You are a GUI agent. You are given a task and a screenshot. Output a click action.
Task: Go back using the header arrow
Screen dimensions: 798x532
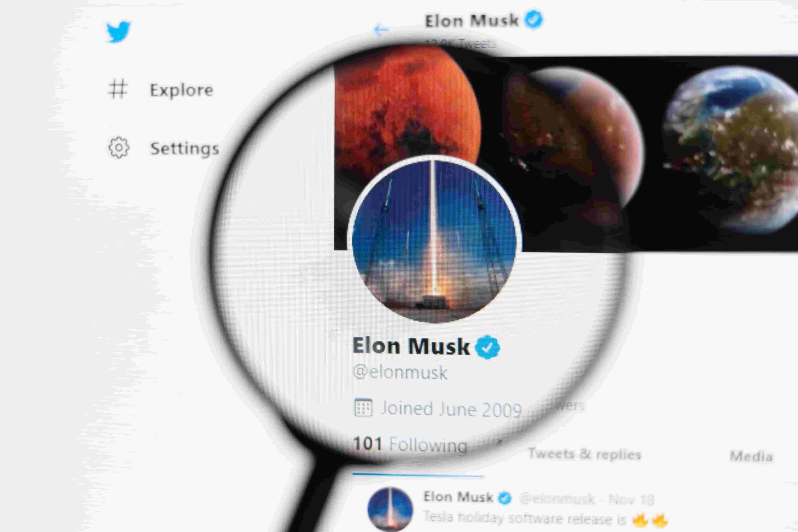[x=381, y=30]
